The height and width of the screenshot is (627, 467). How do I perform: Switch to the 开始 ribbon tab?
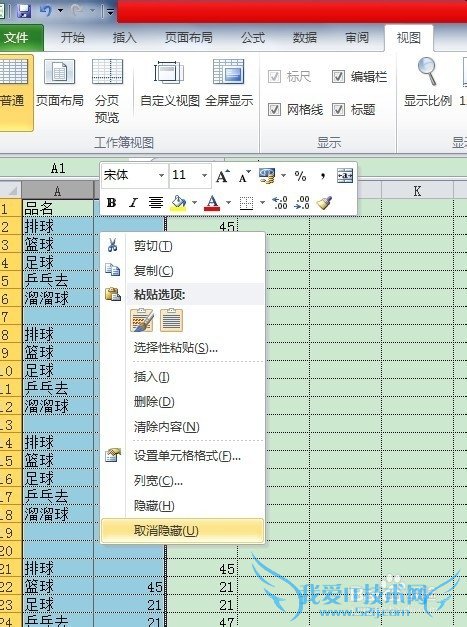click(x=73, y=38)
